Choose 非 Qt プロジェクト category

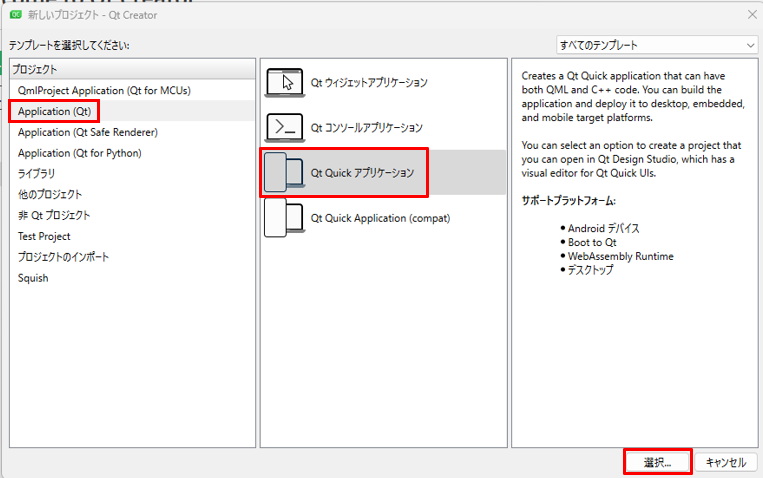[54, 215]
